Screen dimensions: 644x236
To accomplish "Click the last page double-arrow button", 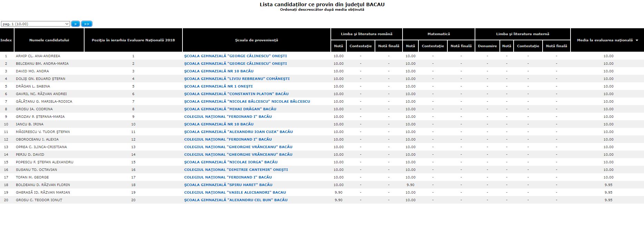I will click(87, 24).
